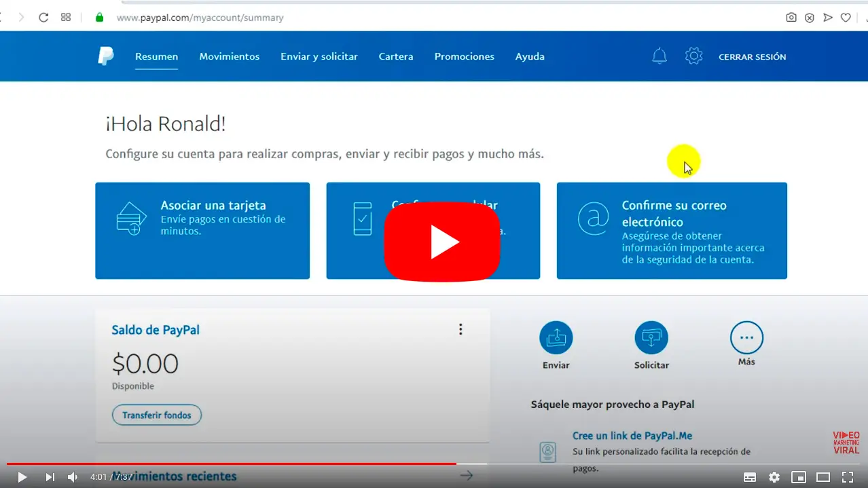Viewport: 868px width, 488px height.
Task: Click the PayPal logo icon
Action: point(105,56)
